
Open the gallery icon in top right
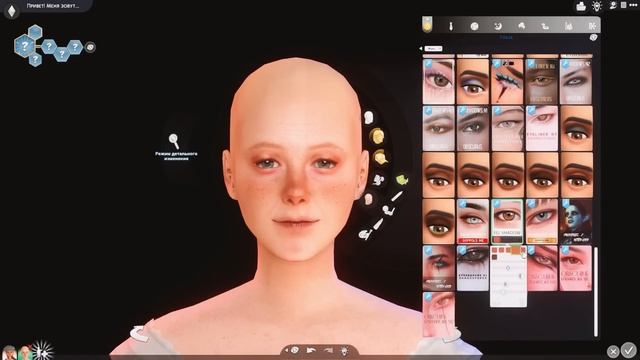581,6
